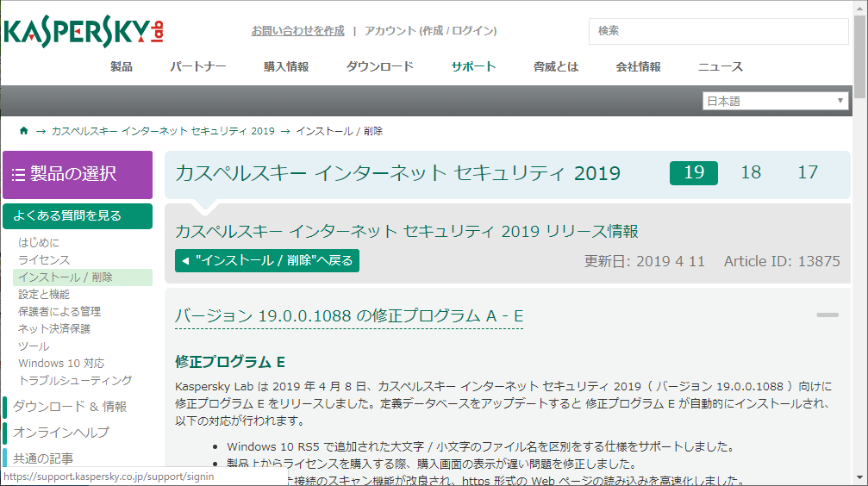Open アカウント (作成 / ログイン) link

coord(431,31)
